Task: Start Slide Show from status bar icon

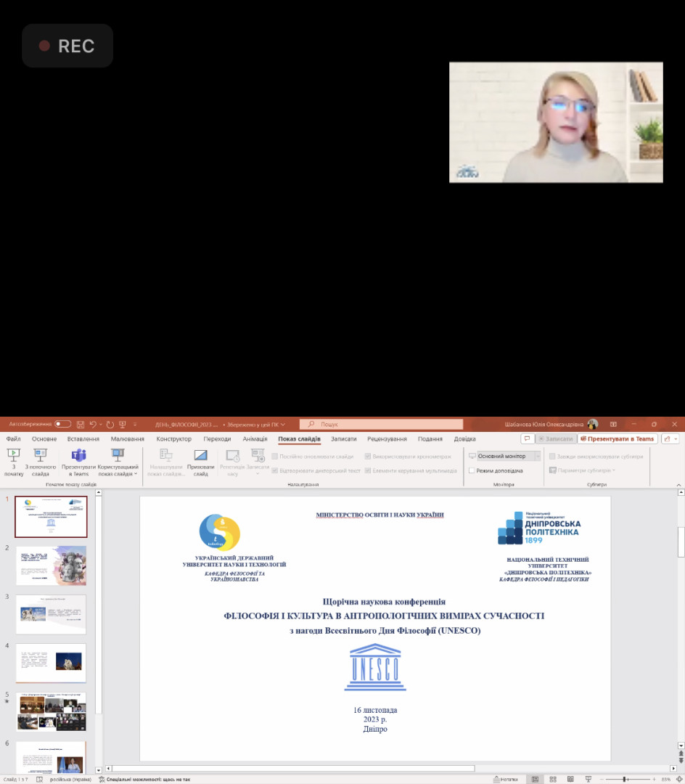Action: pos(588,779)
